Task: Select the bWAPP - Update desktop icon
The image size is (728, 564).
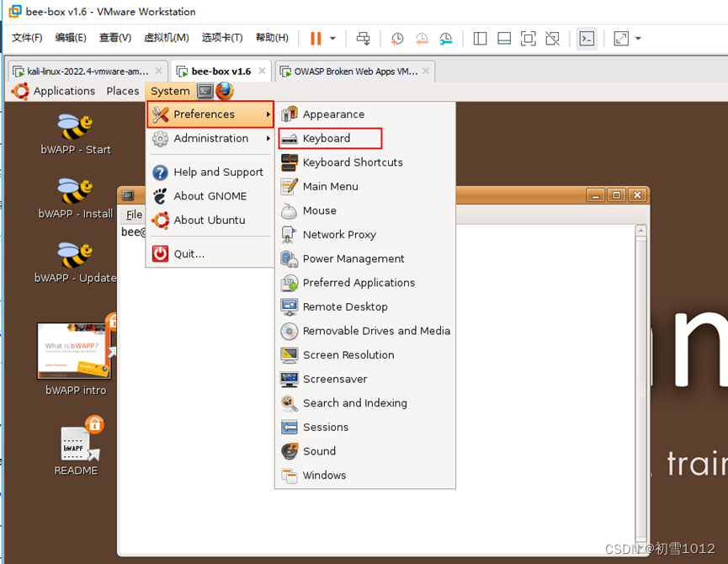Action: point(75,263)
